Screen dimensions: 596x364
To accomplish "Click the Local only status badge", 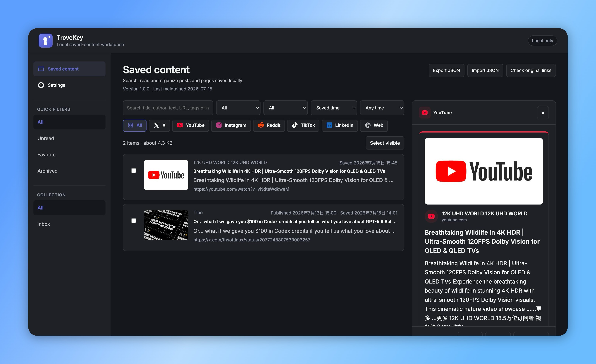I will [x=542, y=41].
